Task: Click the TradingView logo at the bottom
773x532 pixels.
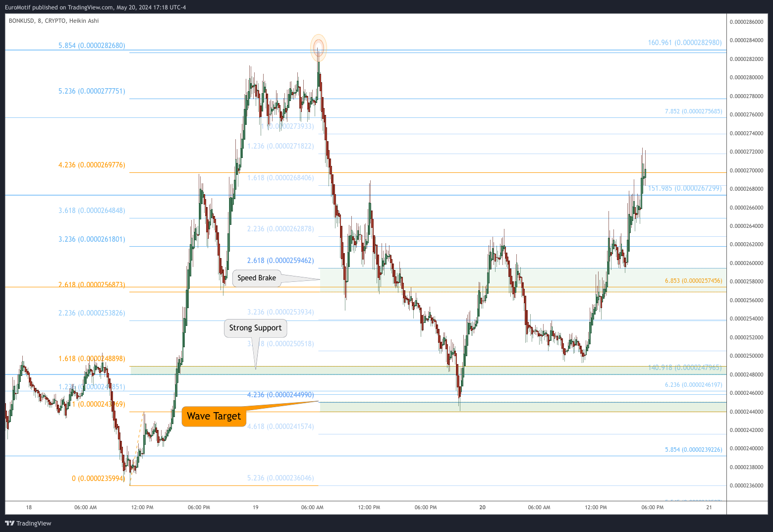Action: (28, 523)
